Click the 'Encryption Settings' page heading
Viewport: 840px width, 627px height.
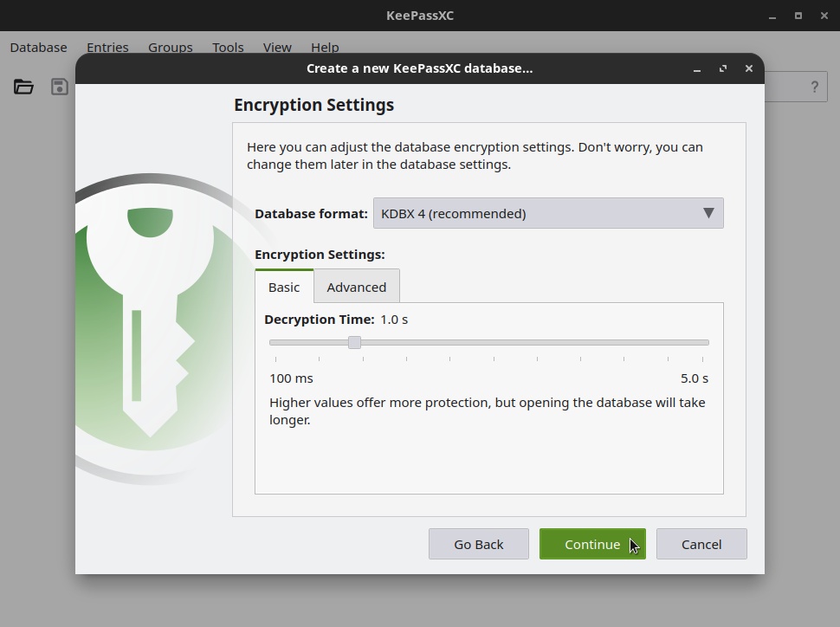[314, 105]
